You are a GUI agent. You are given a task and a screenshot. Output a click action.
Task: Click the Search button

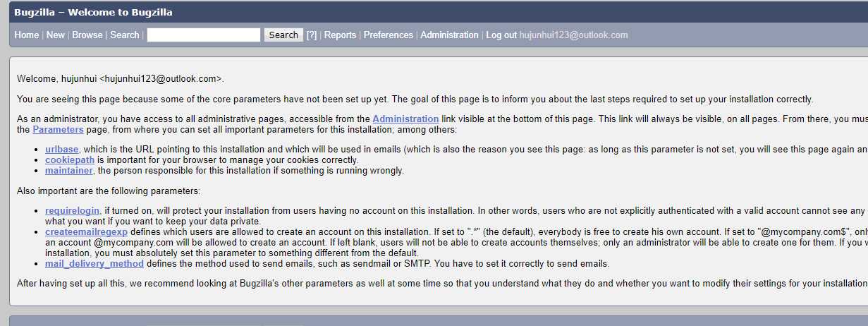coord(283,35)
